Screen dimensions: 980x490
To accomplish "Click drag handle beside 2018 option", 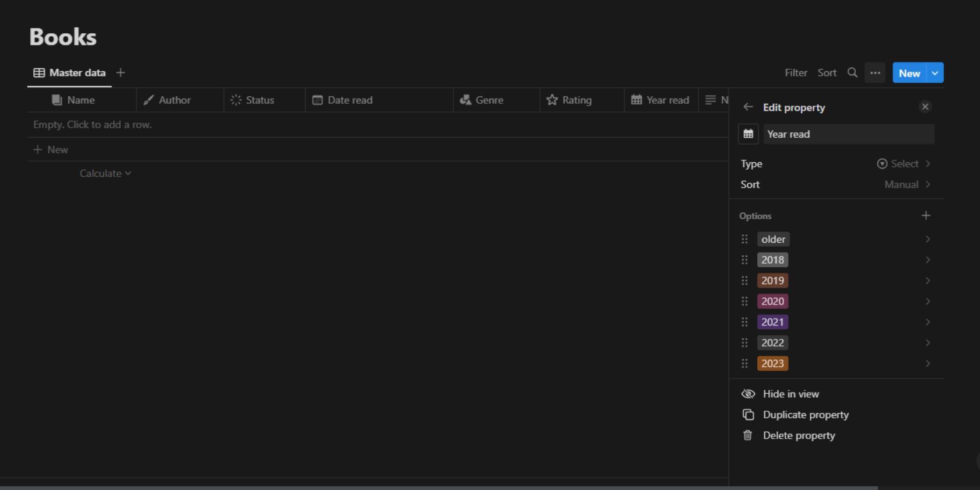I will (745, 260).
